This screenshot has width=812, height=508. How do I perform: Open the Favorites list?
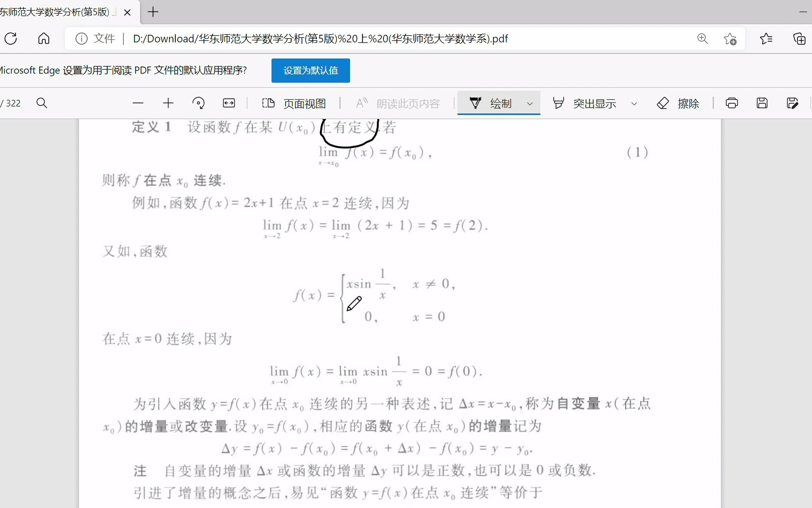[766, 38]
